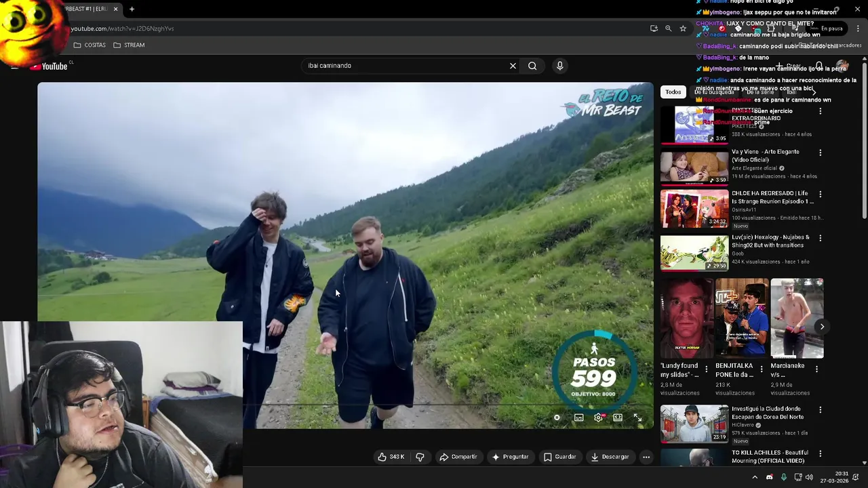Switch to theater mode in the player

[618, 418]
